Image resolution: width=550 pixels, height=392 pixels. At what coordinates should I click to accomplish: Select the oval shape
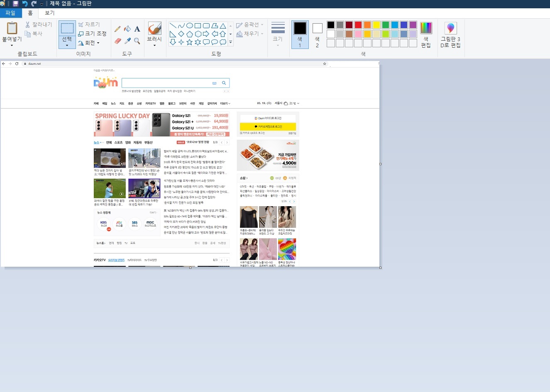click(x=190, y=26)
